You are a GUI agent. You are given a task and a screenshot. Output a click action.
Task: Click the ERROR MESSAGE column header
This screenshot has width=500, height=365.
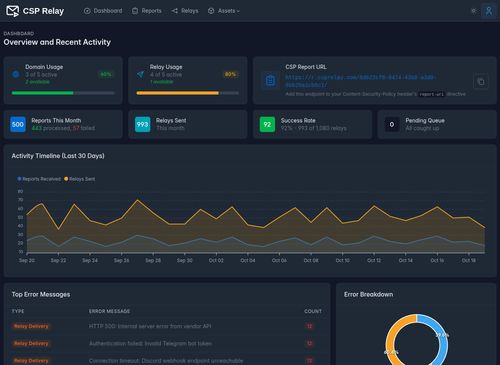coord(109,311)
